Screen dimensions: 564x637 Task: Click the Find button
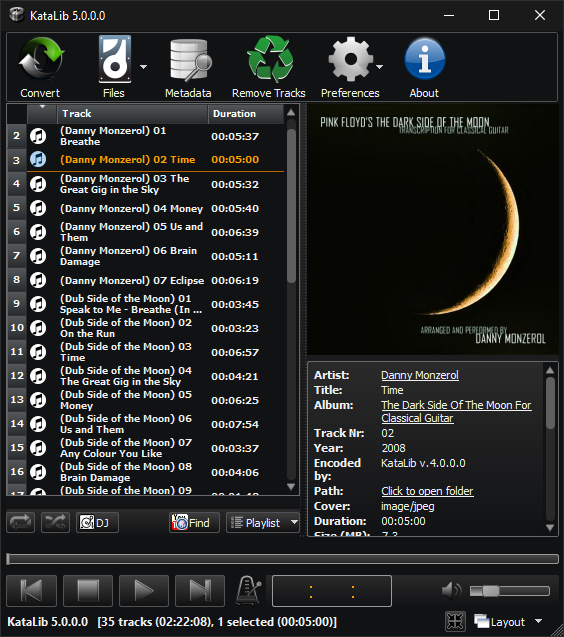pos(194,522)
